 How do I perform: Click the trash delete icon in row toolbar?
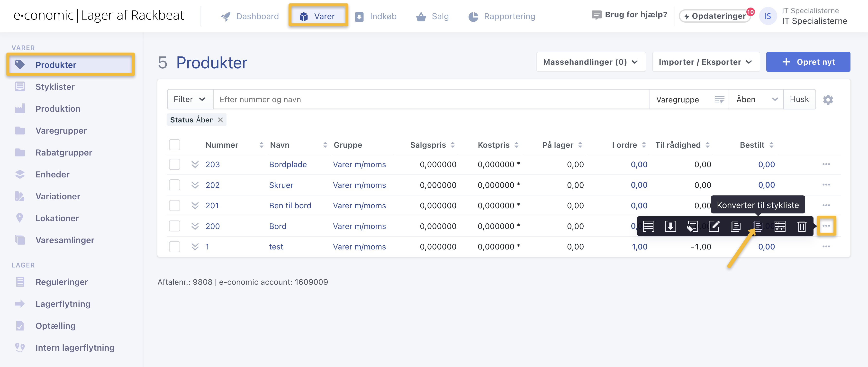(x=802, y=226)
